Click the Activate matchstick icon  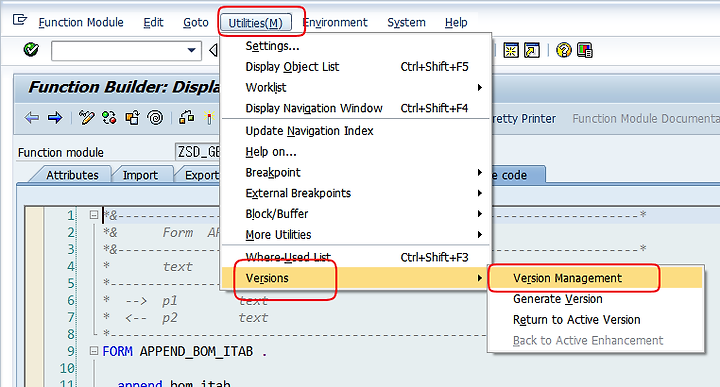209,118
